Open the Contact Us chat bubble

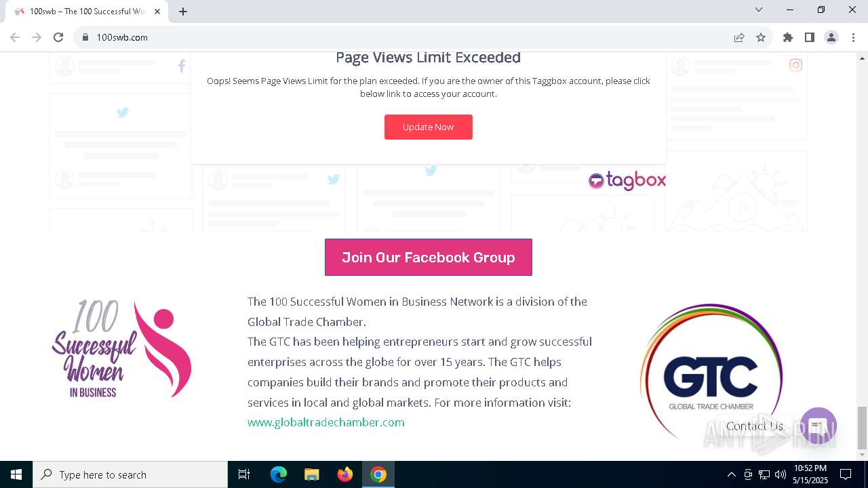(x=818, y=426)
